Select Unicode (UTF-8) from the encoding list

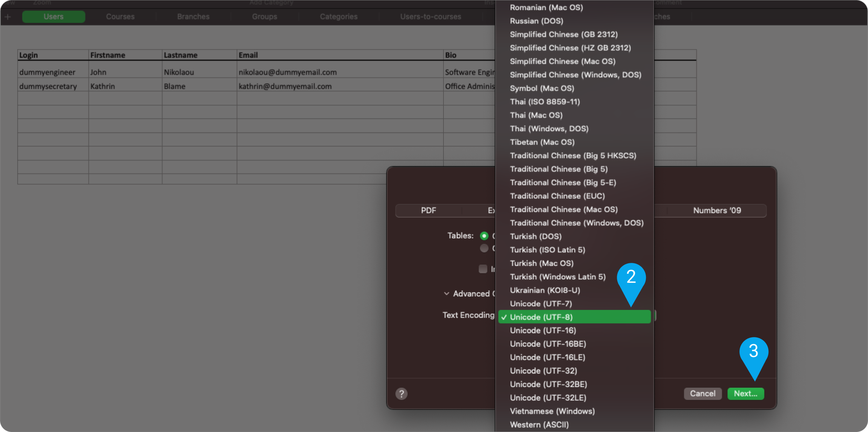tap(541, 317)
